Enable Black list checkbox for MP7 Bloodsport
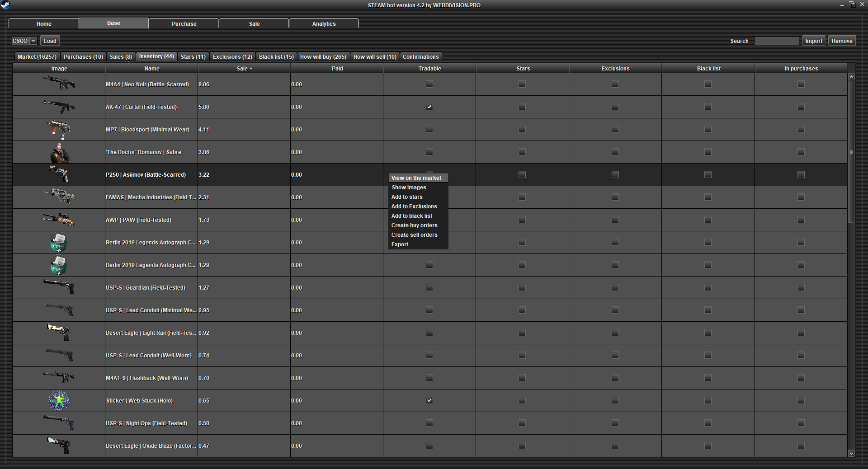 click(x=708, y=130)
